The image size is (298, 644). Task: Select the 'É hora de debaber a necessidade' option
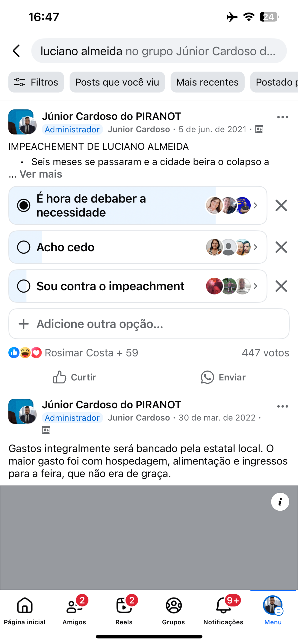click(x=24, y=206)
